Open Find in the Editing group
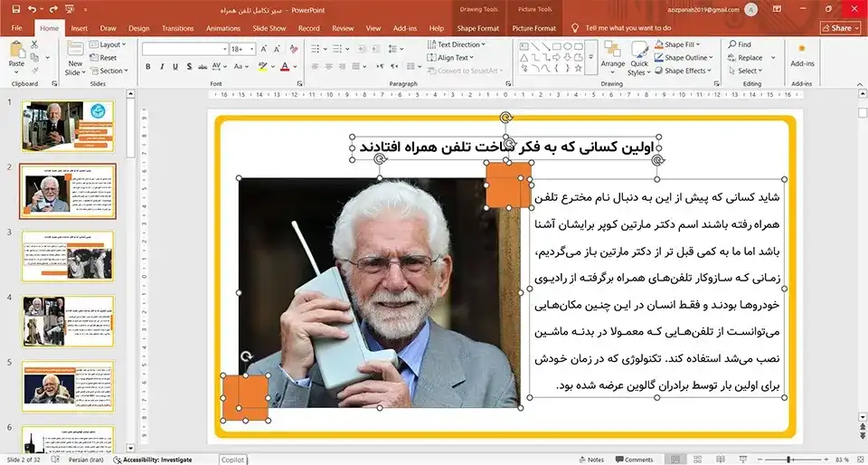Image resolution: width=868 pixels, height=465 pixels. tap(740, 44)
